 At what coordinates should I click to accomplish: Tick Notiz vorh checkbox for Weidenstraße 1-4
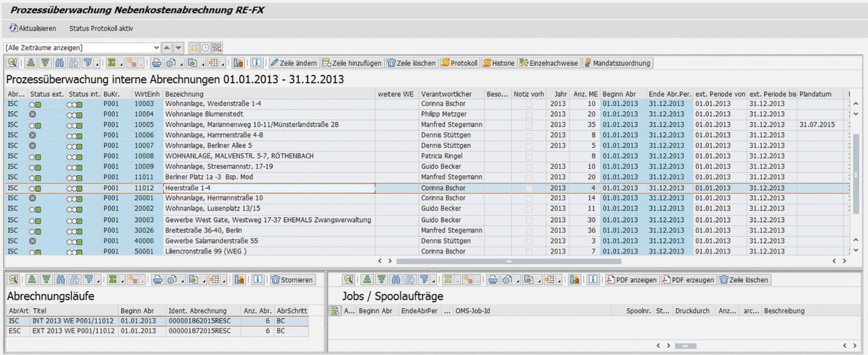coord(528,104)
